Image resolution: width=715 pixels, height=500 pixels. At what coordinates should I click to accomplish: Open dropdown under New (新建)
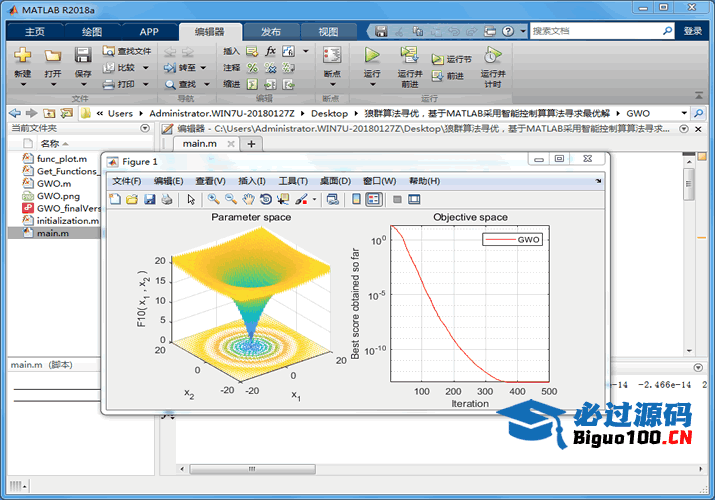tap(23, 85)
